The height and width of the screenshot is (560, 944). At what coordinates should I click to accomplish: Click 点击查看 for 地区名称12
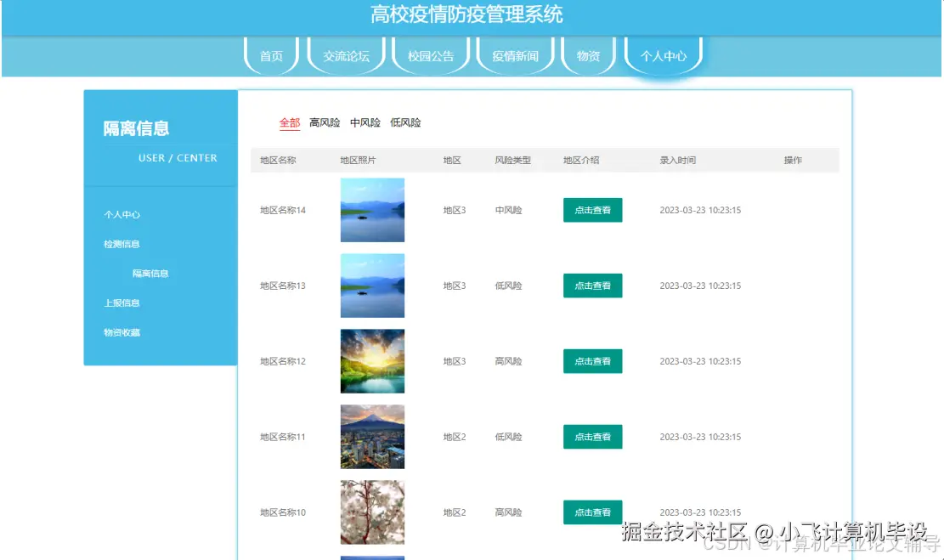[592, 361]
